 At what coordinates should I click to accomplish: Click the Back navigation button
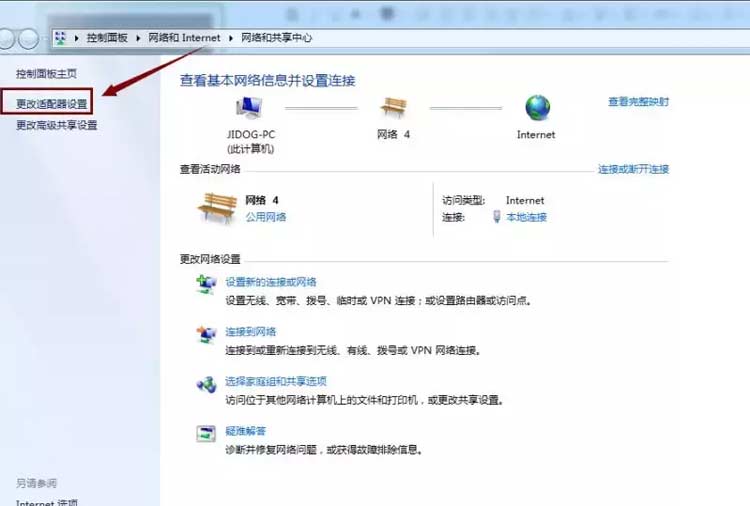pyautogui.click(x=6, y=38)
